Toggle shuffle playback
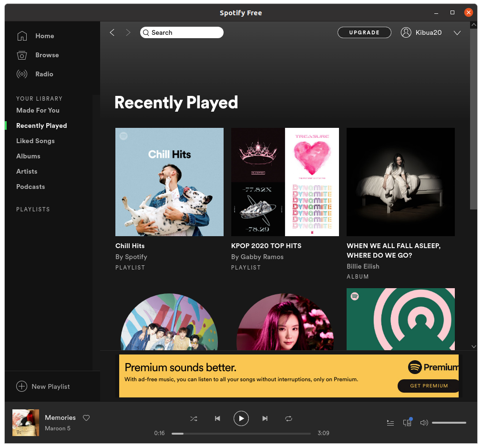 pos(194,419)
